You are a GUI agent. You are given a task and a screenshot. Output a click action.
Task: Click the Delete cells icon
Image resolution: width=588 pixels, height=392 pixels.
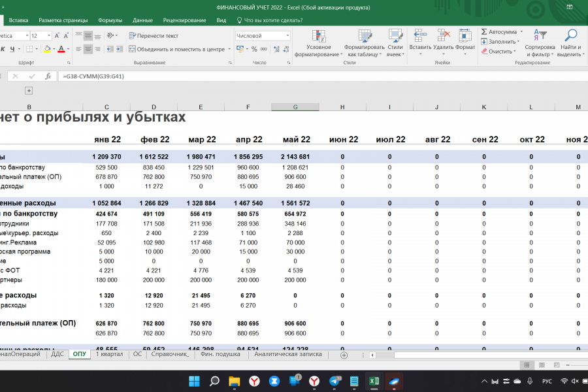444,36
